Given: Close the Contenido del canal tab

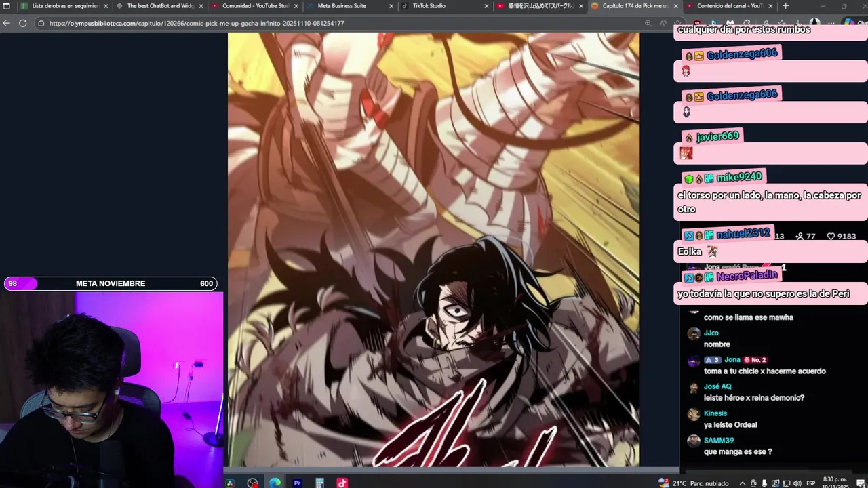Looking at the screenshot, I should pos(770,6).
